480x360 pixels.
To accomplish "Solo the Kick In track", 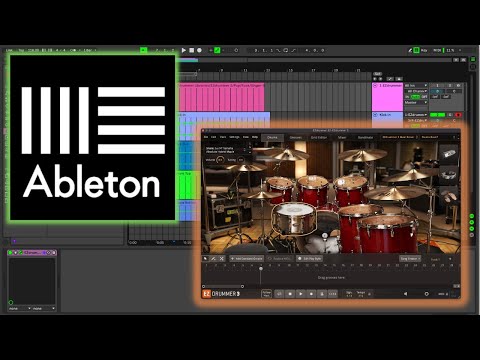I will 450,115.
